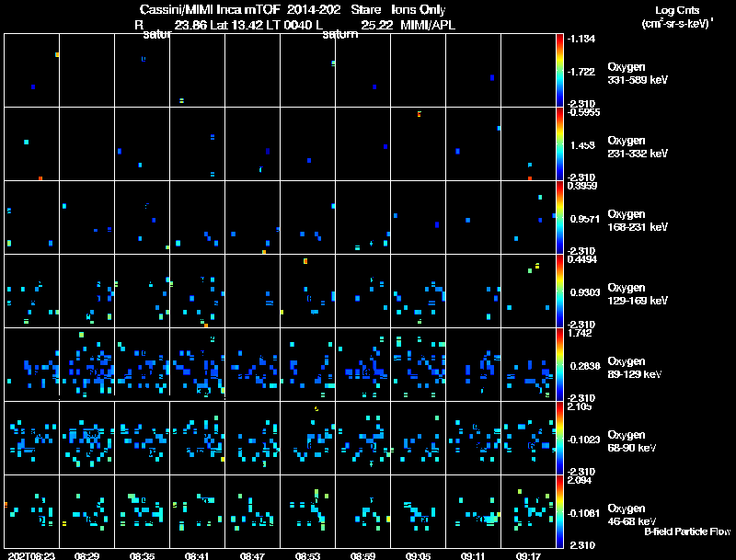Open the 89-129 keV panel above 08:29
The width and height of the screenshot is (736, 560).
[x=86, y=364]
